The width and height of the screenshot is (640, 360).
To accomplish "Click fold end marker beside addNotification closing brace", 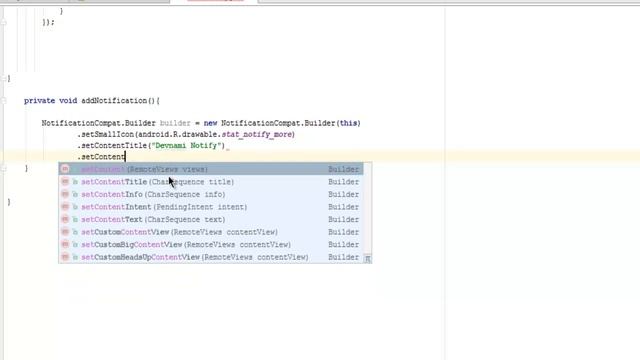I will pos(4,168).
